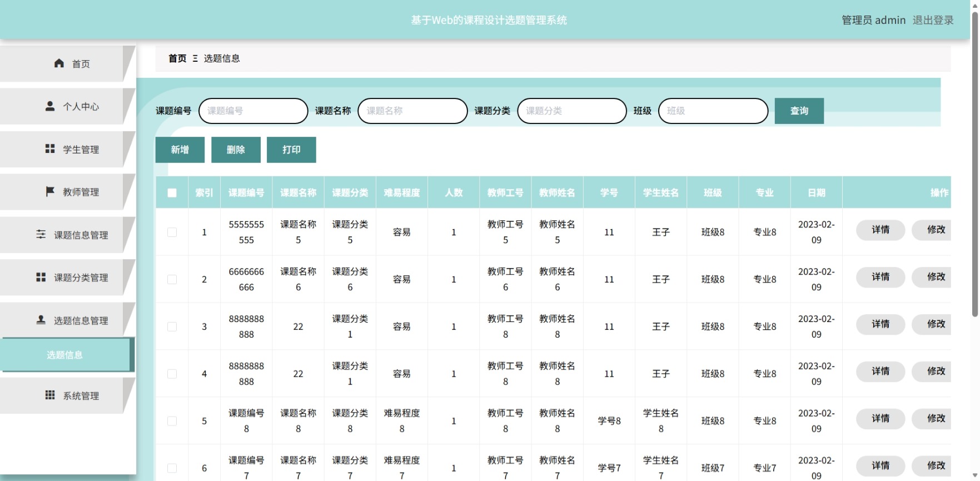The height and width of the screenshot is (481, 980).
Task: Click cell 6666666666 in second row
Action: click(246, 279)
